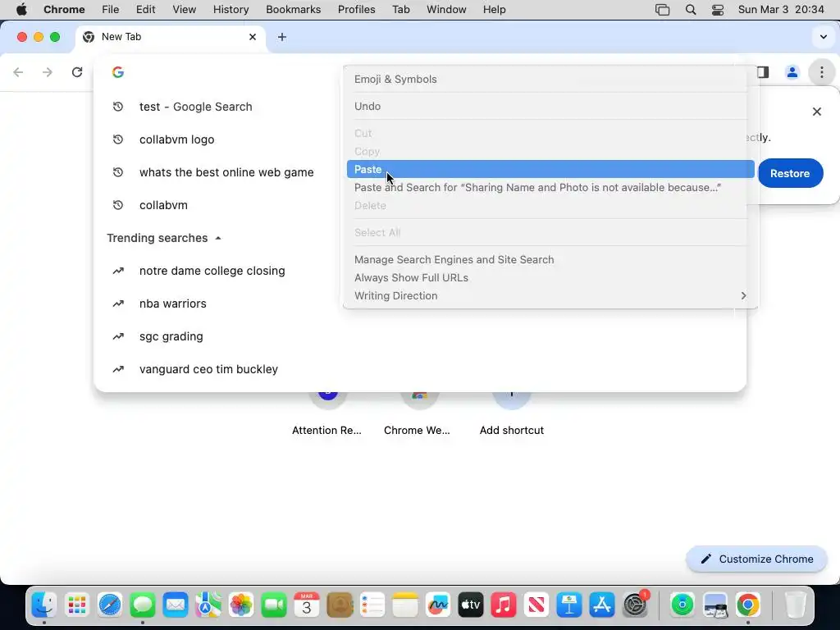Image resolution: width=840 pixels, height=630 pixels.
Task: Open Manage Search Engines and Site Search
Action: click(x=550, y=260)
